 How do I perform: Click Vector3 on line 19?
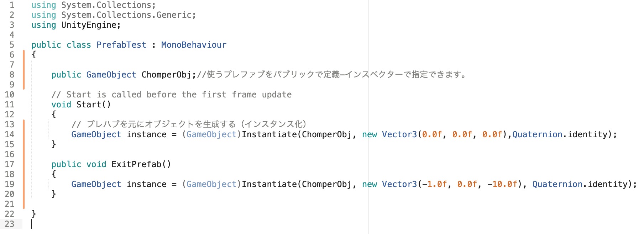coord(399,184)
